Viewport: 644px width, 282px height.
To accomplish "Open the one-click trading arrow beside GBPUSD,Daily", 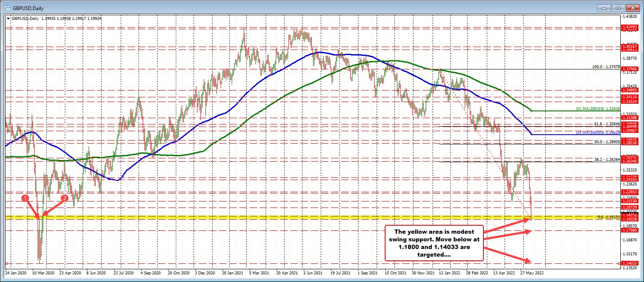I will coord(8,18).
